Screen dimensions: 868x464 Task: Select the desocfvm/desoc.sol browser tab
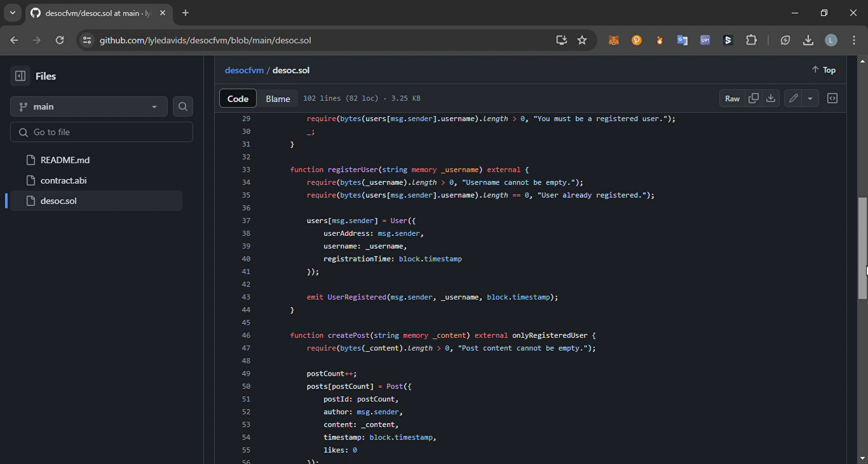[x=98, y=13]
